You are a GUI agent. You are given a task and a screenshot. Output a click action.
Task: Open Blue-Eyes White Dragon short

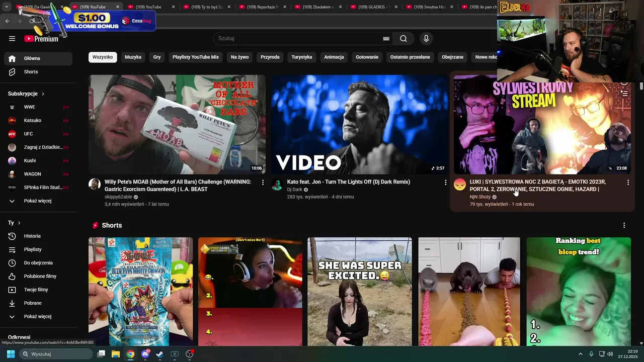[140, 292]
